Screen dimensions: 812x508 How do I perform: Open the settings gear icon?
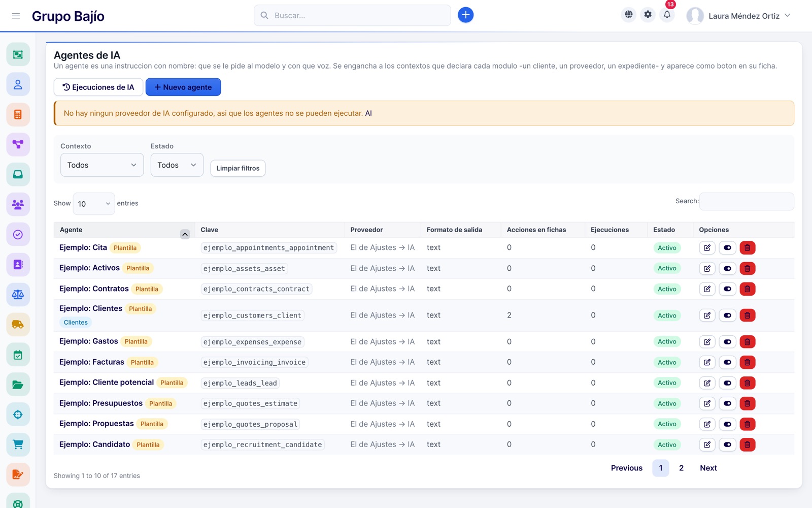[x=648, y=15]
